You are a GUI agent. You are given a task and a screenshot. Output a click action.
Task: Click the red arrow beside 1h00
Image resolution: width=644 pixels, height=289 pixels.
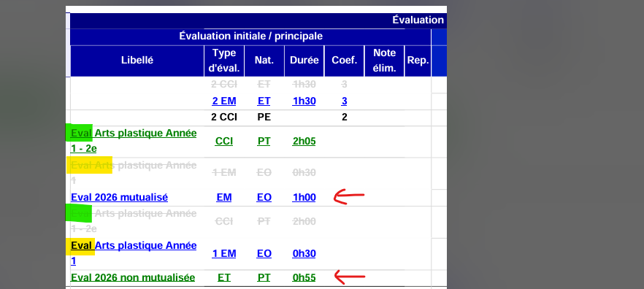(x=349, y=196)
